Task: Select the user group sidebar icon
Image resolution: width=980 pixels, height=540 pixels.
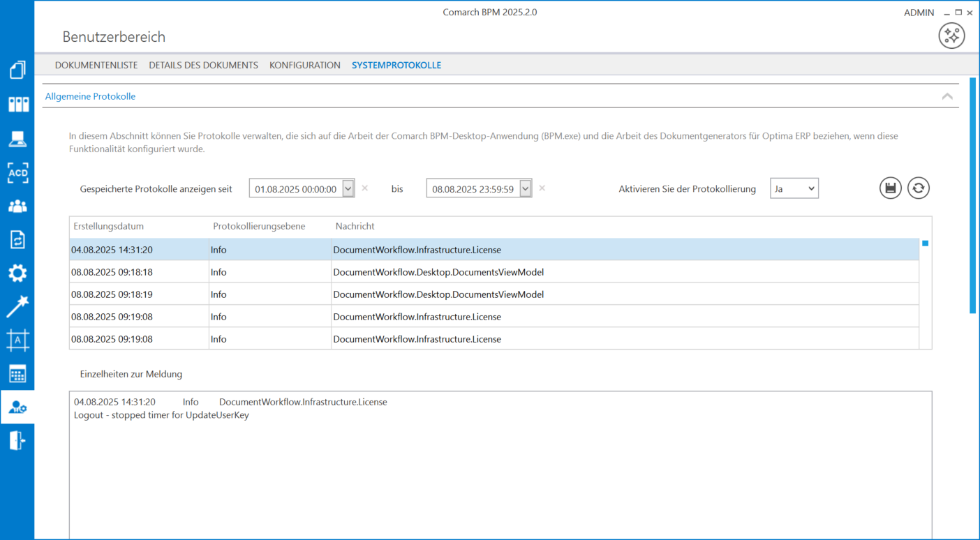Action: (17, 207)
